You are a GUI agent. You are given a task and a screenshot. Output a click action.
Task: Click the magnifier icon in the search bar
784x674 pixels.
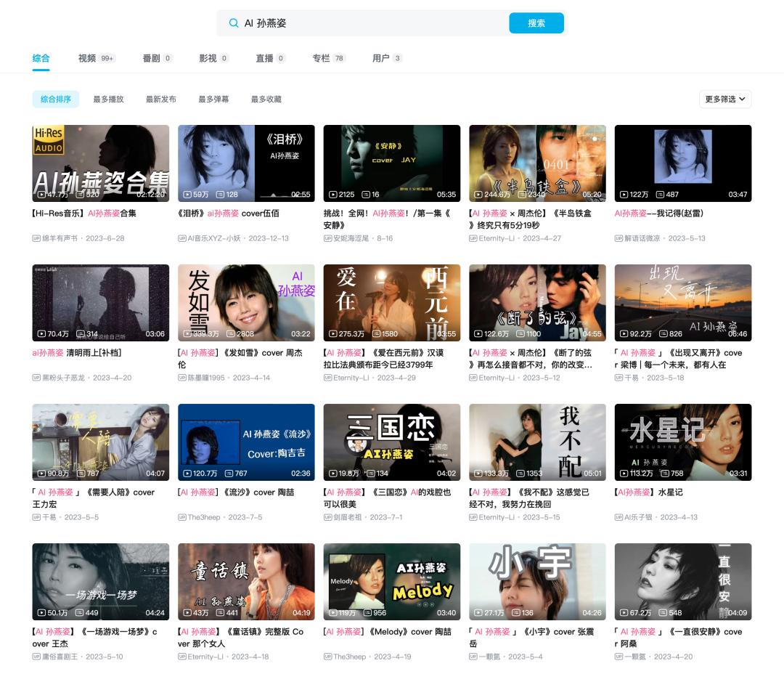click(x=232, y=23)
